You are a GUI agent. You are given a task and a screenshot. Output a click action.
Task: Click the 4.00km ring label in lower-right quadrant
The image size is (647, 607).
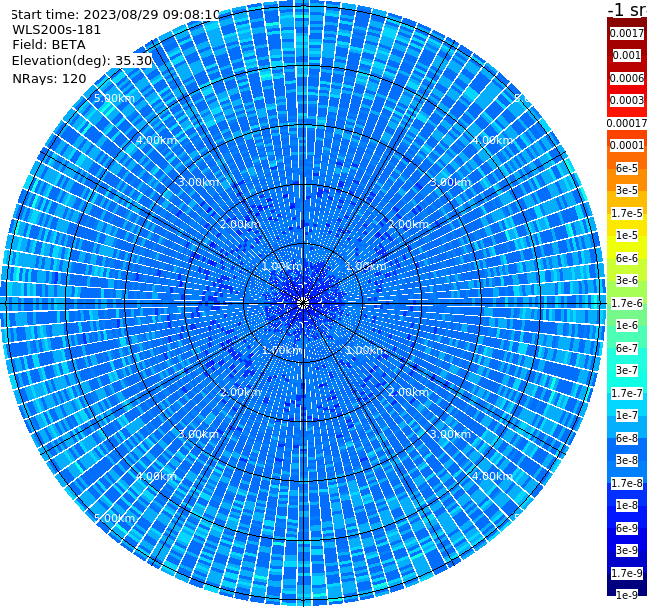click(492, 476)
